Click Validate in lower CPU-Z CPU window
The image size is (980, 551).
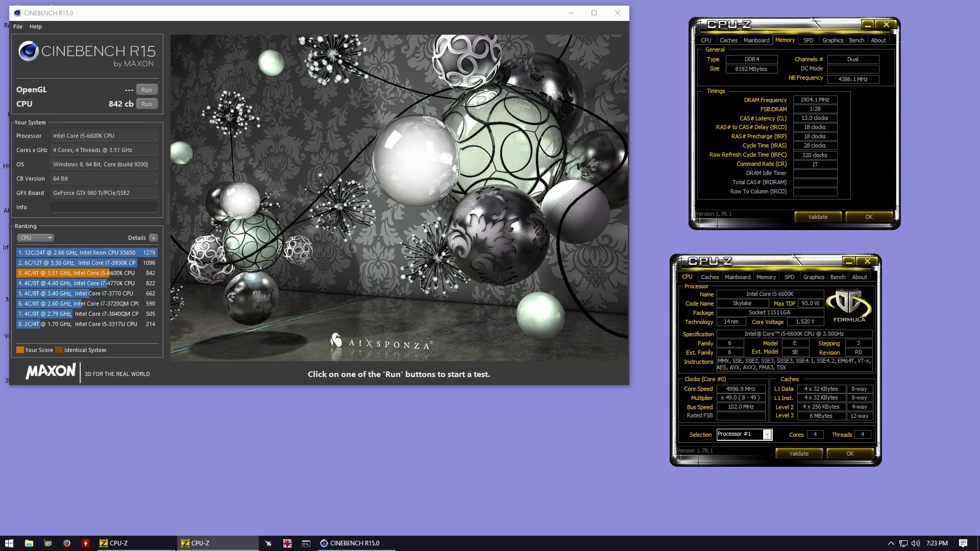799,454
